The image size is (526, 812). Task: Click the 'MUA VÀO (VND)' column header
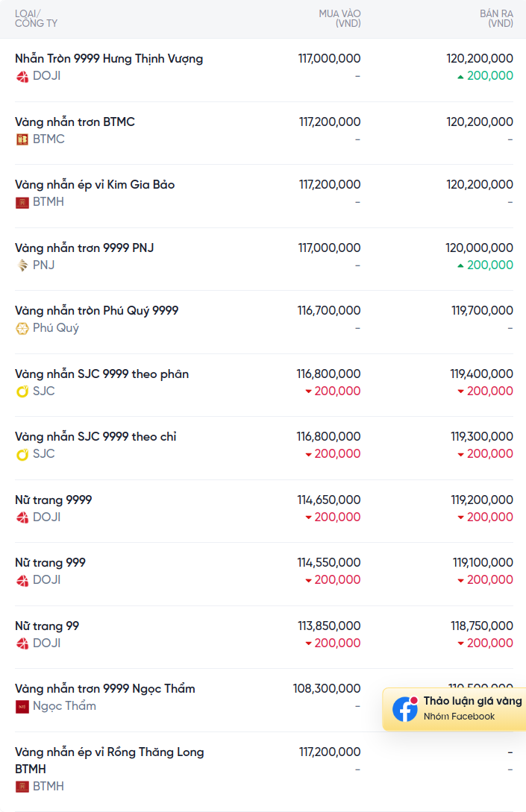tap(339, 19)
